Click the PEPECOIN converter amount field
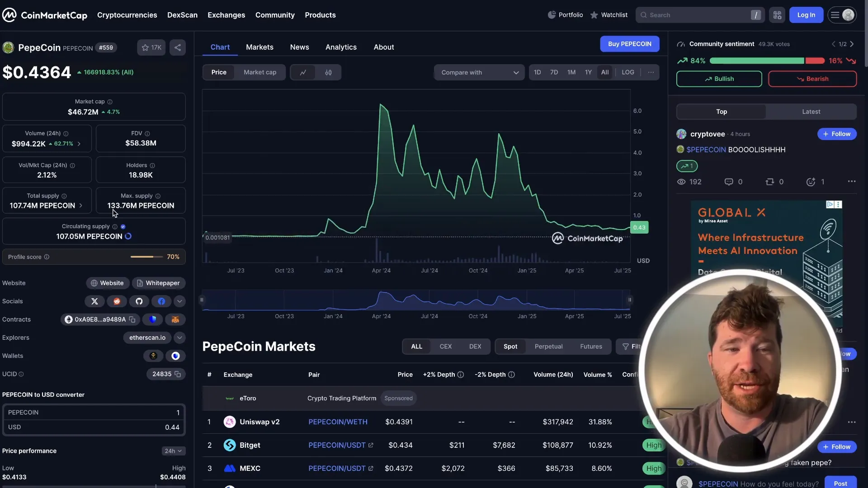This screenshot has height=488, width=868. tap(94, 413)
